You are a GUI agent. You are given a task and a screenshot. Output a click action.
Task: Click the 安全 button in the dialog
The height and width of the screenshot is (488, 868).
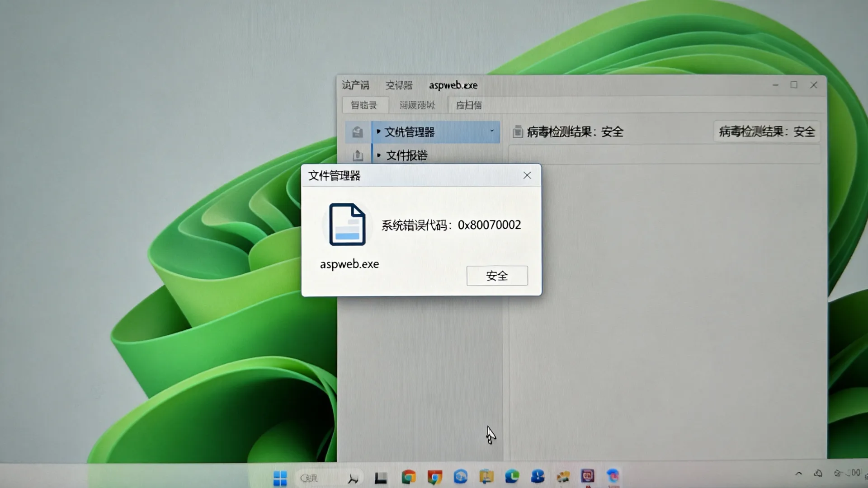point(497,276)
